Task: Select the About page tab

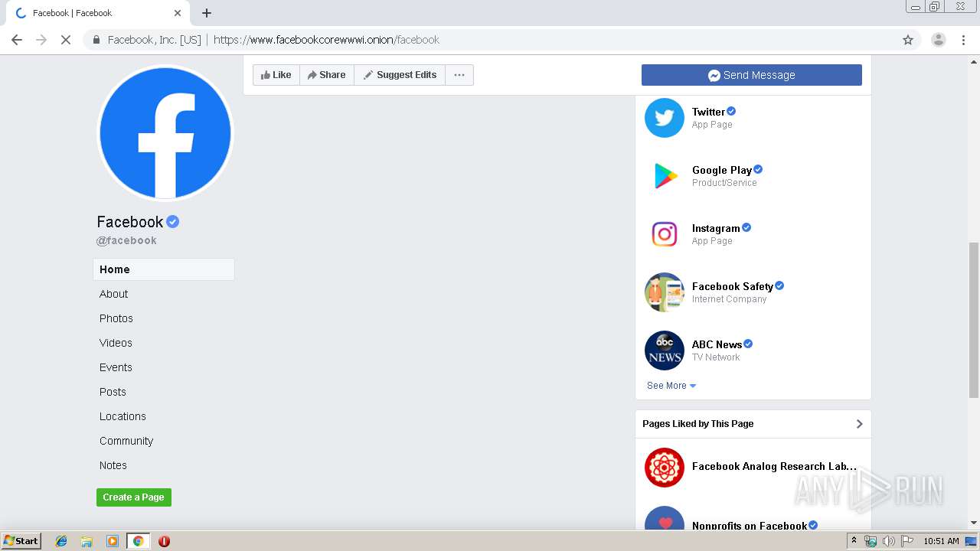Action: [x=113, y=294]
